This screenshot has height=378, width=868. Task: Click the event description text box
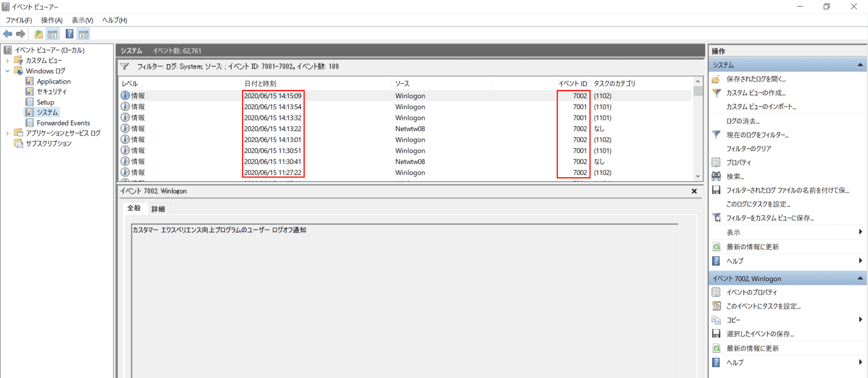click(405, 300)
